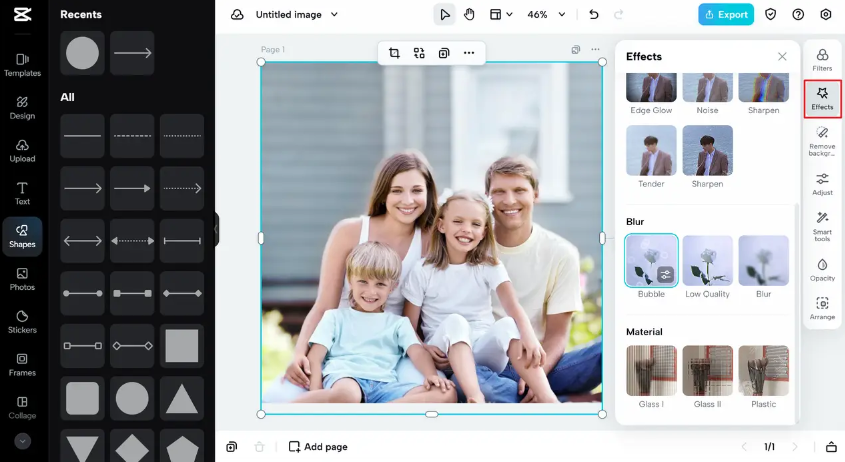Viewport: 845px width, 462px height.
Task: Open the settings hexagon icon
Action: (826, 15)
